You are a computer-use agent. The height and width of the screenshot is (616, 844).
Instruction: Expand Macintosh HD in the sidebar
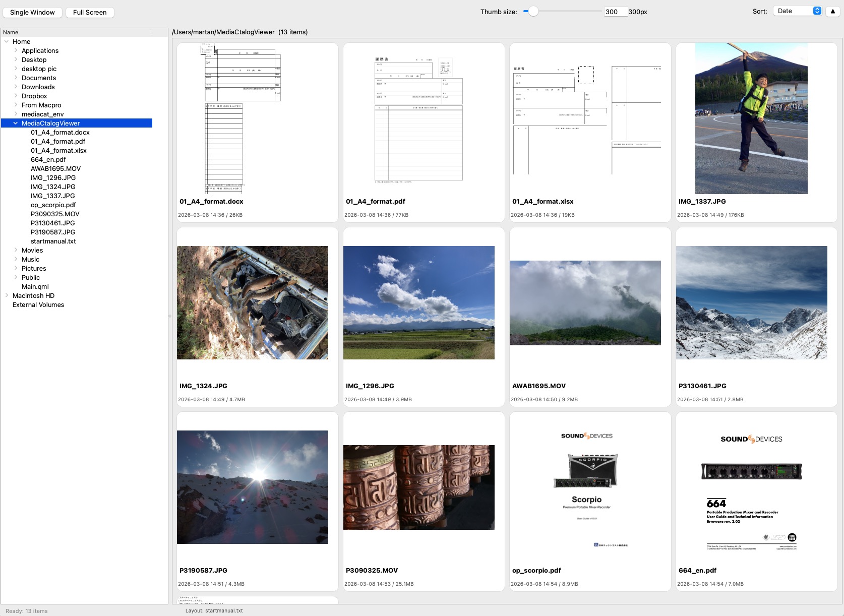(x=7, y=295)
